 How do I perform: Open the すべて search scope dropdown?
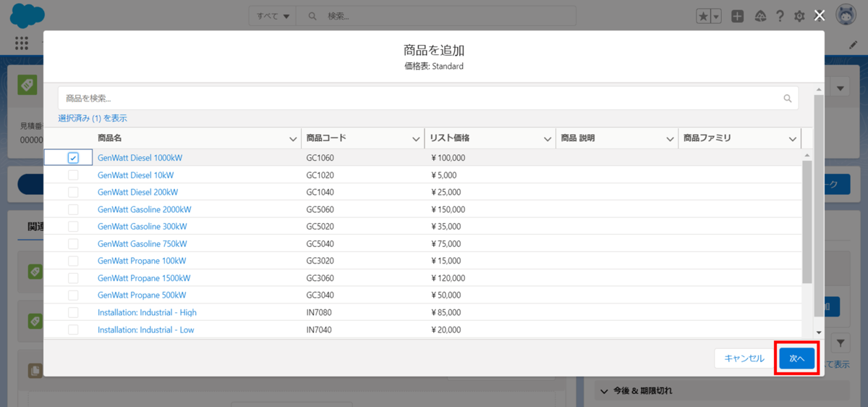[x=273, y=16]
